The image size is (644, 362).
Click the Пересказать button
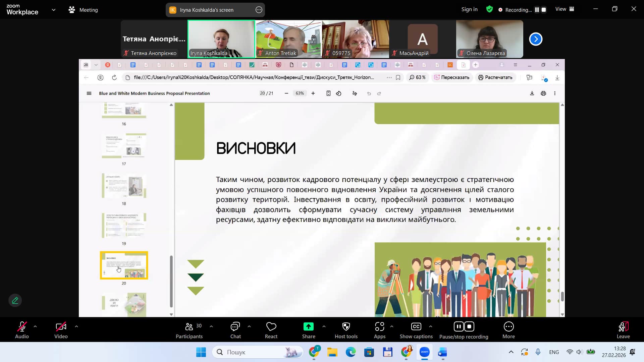click(x=452, y=77)
